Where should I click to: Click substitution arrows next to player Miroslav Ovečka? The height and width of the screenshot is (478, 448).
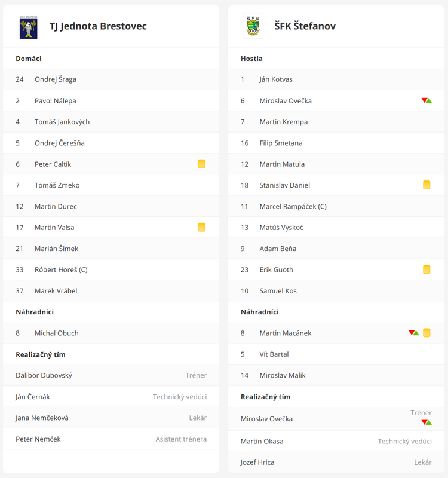coord(426,100)
